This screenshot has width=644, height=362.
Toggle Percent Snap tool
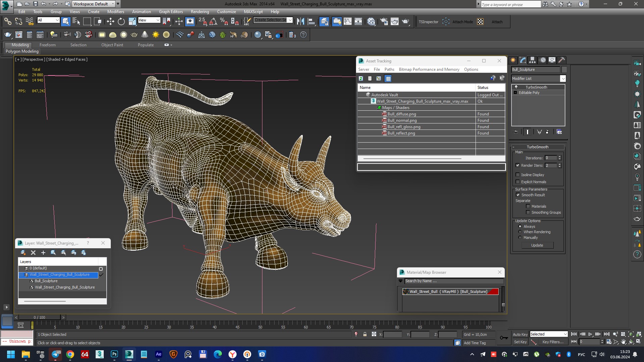[x=224, y=22]
